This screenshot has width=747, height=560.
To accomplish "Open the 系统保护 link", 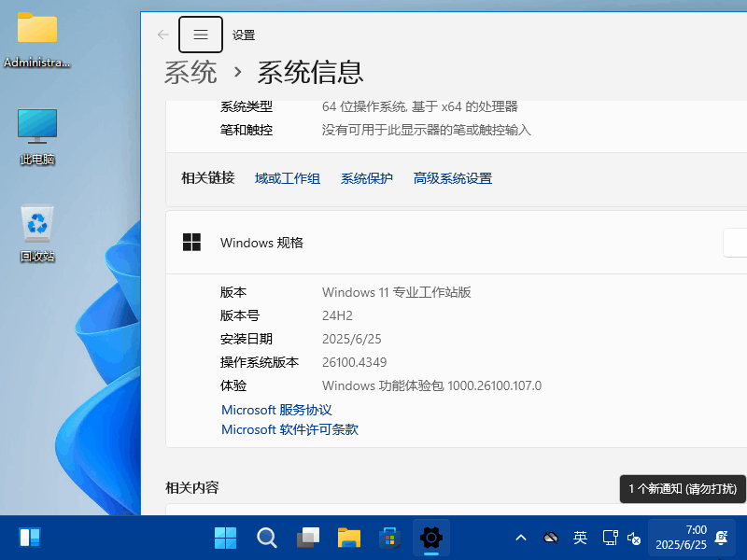I will click(366, 178).
